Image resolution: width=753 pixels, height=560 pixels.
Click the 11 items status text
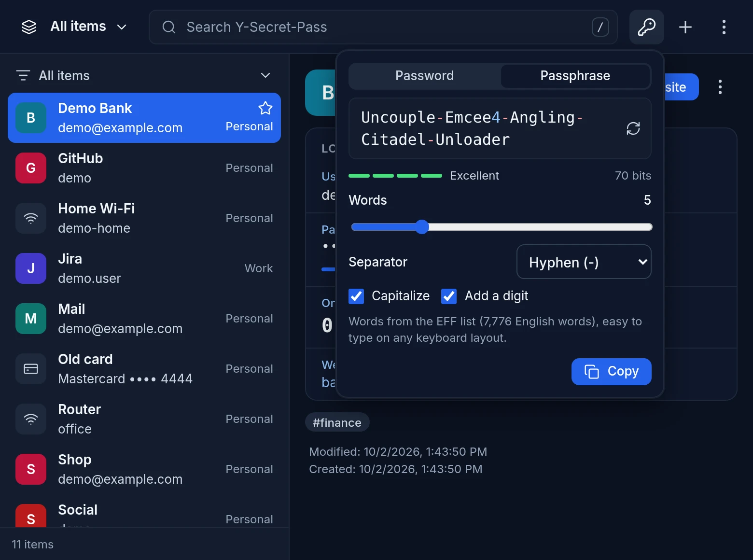[x=33, y=545]
